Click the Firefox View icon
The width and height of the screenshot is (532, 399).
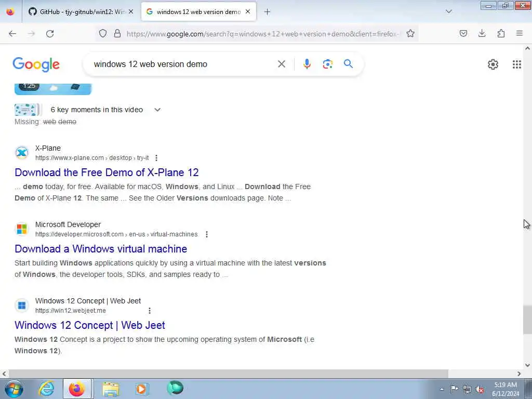coord(10,11)
